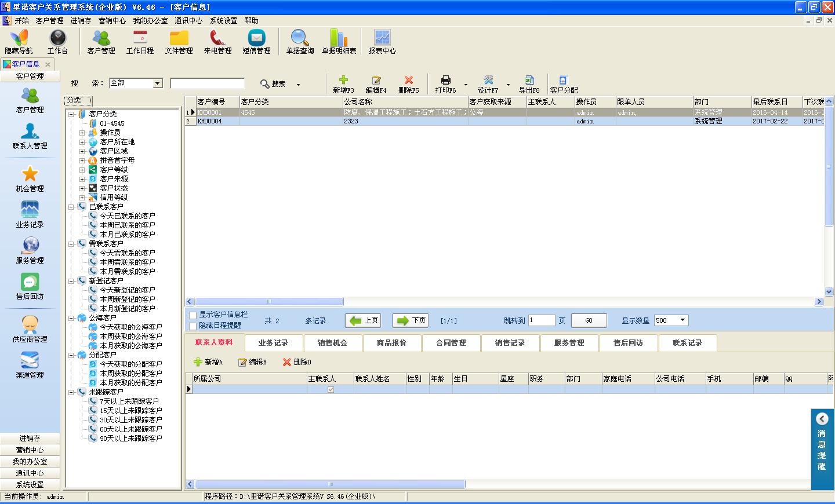This screenshot has height=504, width=835.
Task: Expand the 操作员 tree node
Action: coord(82,133)
